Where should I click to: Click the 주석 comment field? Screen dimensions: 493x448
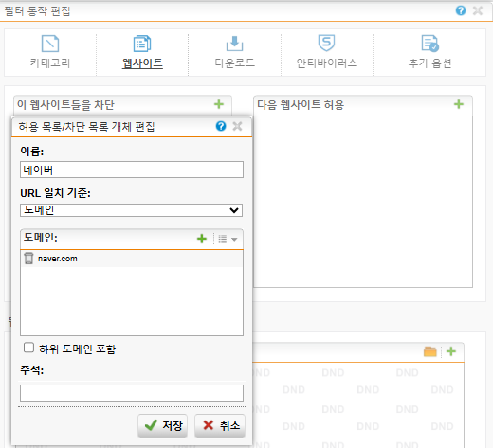coord(132,393)
